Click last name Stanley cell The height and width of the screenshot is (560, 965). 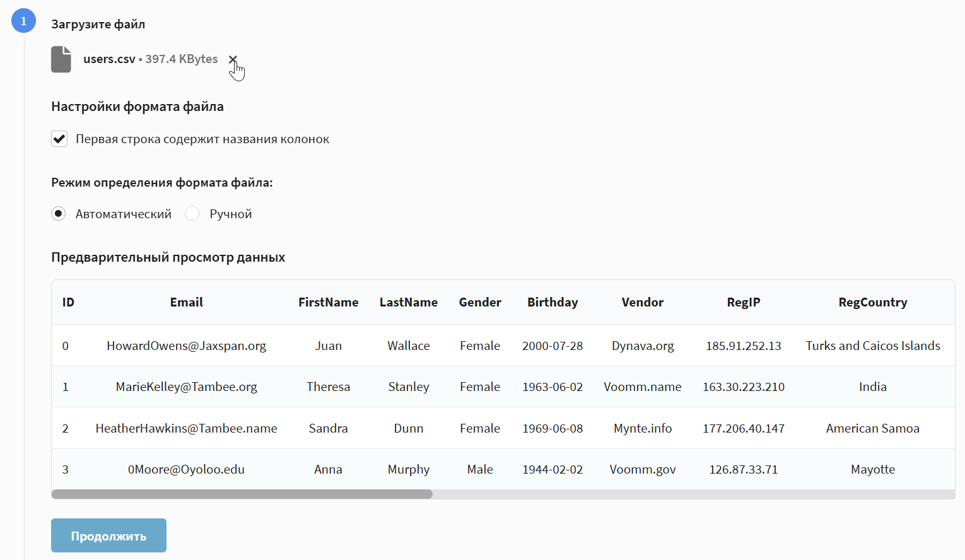tap(409, 387)
